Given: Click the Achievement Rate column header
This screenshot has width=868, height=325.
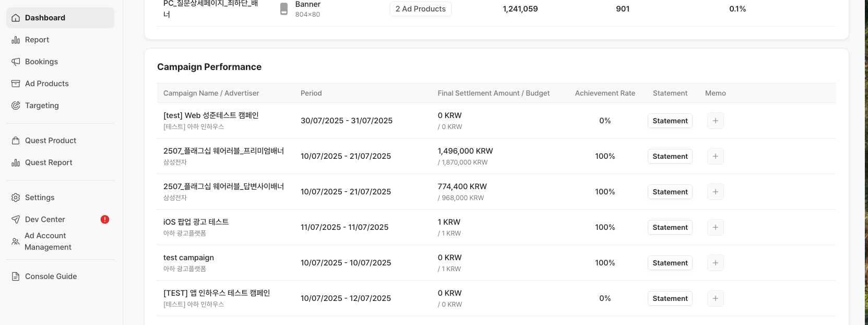Looking at the screenshot, I should 605,93.
